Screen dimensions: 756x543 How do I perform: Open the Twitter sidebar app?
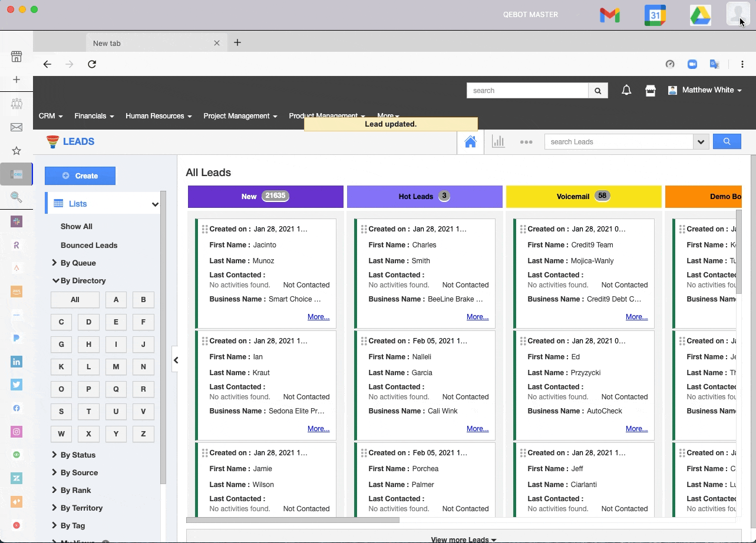16,385
